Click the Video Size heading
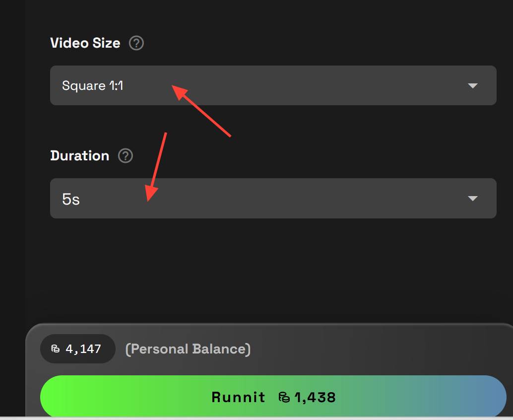 pyautogui.click(x=85, y=43)
